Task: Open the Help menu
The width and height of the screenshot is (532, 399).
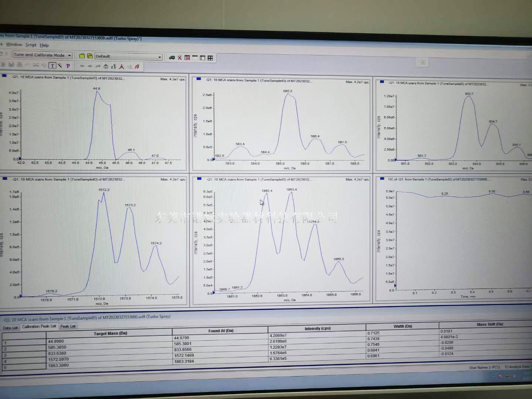Action: coord(44,45)
